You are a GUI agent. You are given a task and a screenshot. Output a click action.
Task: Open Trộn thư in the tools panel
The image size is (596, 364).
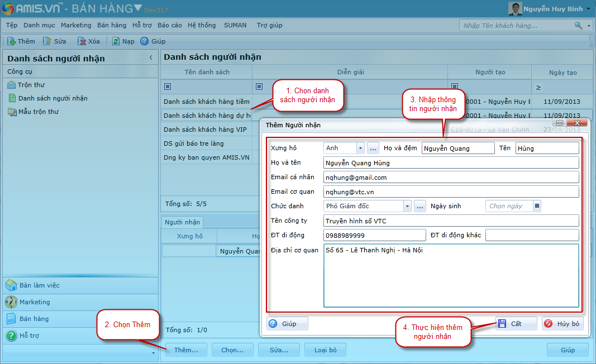click(31, 85)
